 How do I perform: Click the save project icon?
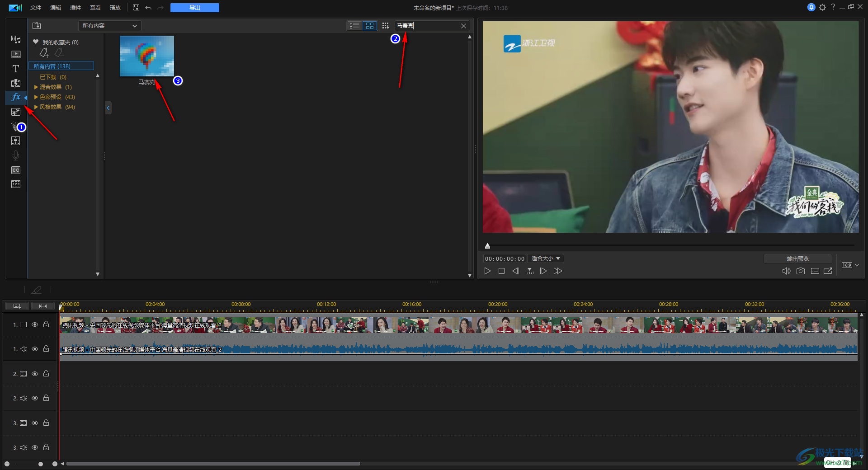[x=136, y=7]
